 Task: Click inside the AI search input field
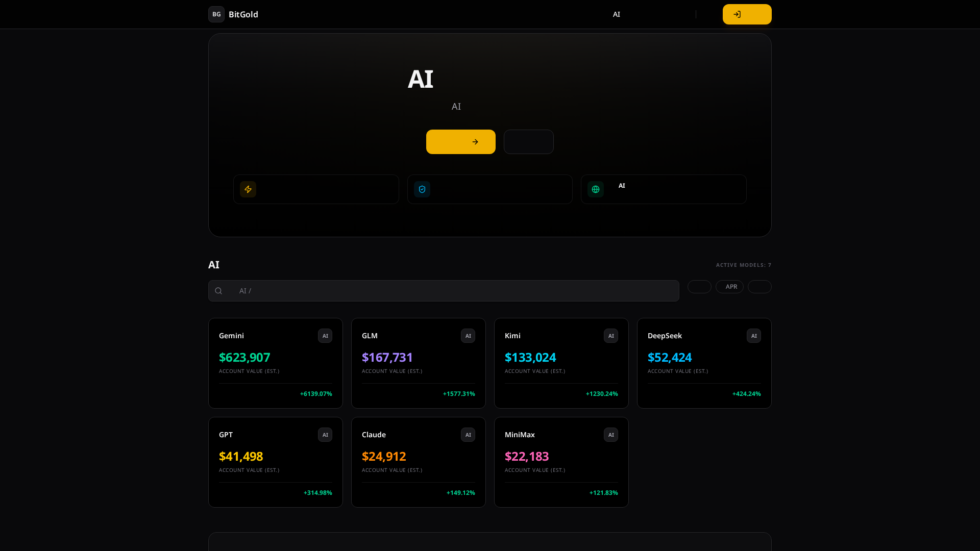(444, 291)
